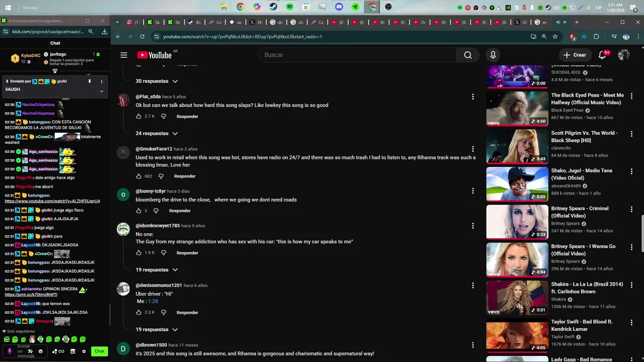Switch to the 'Bir' Steam browser tab
The height and width of the screenshot is (362, 644).
click(x=194, y=22)
